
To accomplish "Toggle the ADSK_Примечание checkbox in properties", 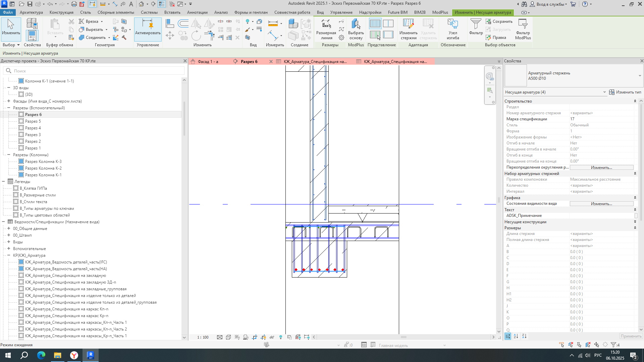I will pos(636,216).
